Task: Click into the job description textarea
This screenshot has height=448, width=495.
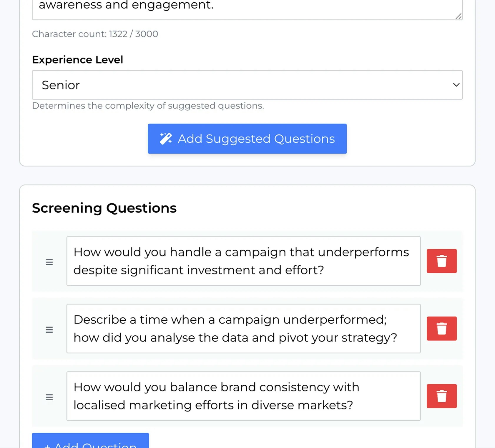Action: point(247,7)
